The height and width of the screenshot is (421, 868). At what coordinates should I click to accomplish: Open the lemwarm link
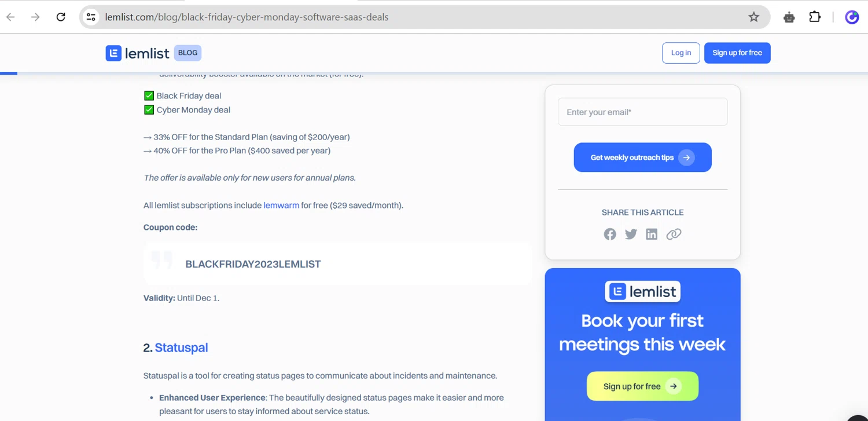281,205
